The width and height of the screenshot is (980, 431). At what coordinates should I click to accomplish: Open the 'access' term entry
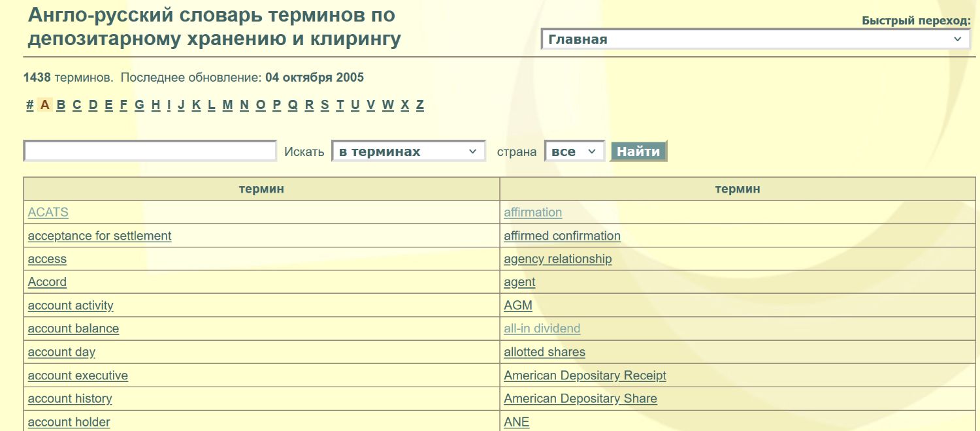(47, 259)
